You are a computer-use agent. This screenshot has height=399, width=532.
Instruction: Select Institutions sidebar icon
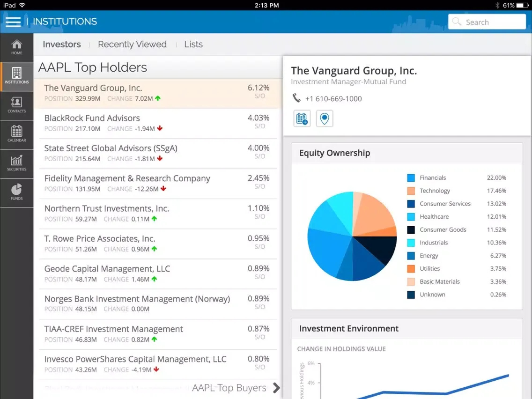point(17,76)
